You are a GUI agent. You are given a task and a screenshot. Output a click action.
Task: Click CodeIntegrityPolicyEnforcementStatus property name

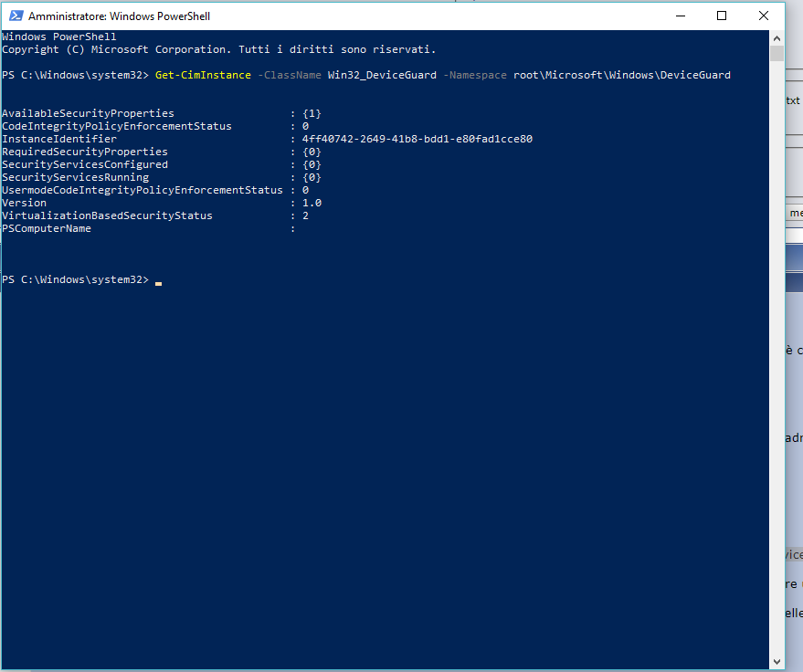point(117,126)
